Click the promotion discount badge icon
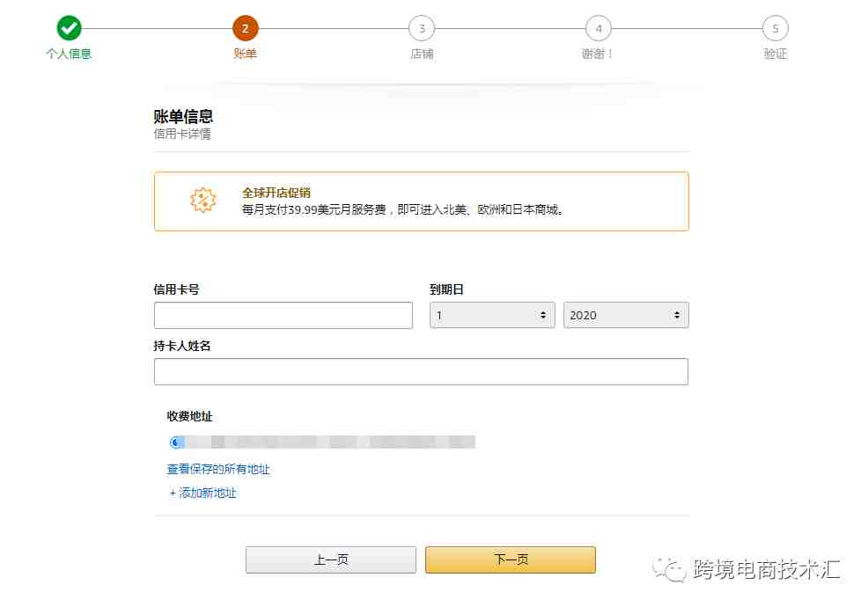The image size is (868, 607). click(202, 200)
